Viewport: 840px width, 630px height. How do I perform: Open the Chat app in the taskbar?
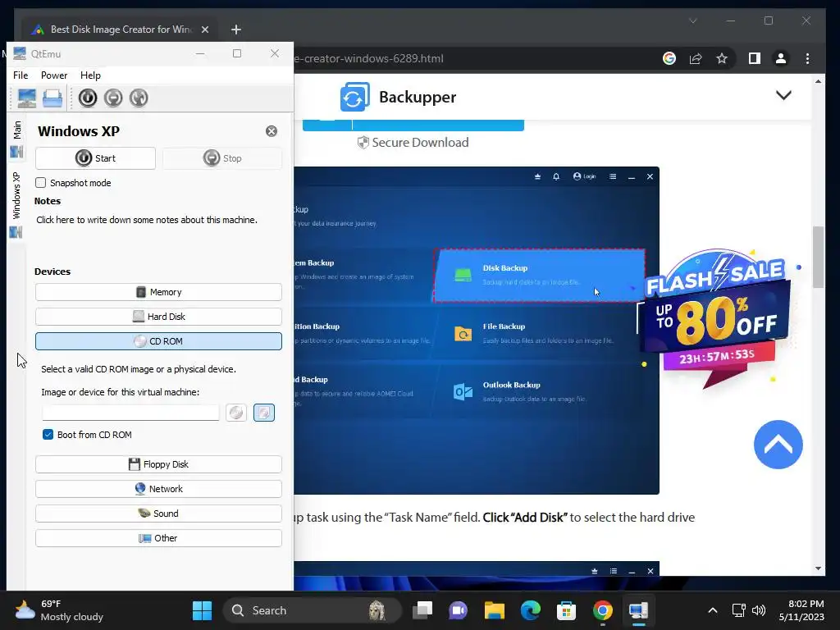pos(458,610)
